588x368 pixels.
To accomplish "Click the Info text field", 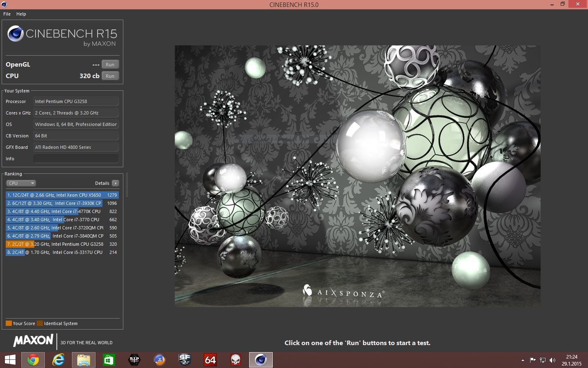I will 76,159.
